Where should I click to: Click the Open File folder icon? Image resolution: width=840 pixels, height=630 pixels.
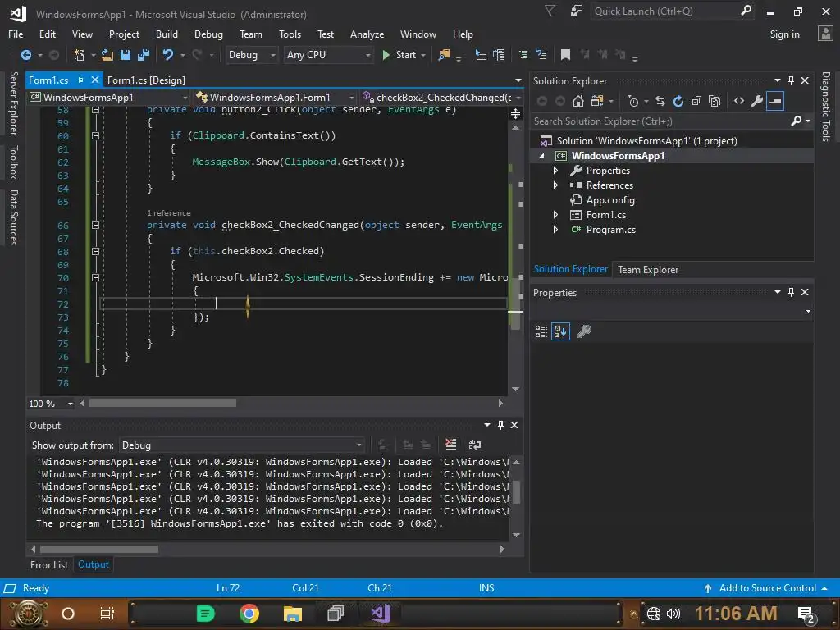pyautogui.click(x=107, y=55)
